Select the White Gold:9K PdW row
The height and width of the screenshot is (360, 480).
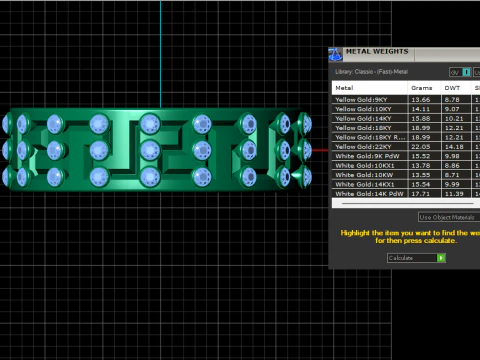(x=406, y=156)
